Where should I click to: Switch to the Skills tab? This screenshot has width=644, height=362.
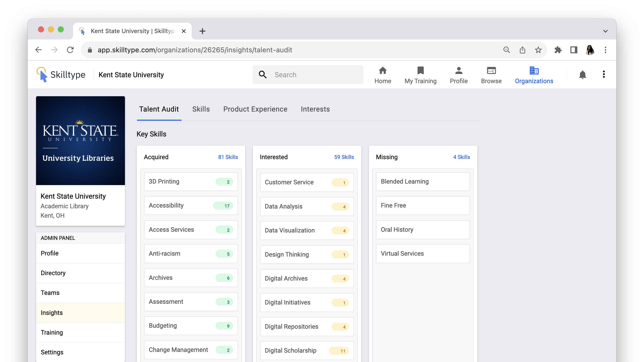(x=201, y=109)
